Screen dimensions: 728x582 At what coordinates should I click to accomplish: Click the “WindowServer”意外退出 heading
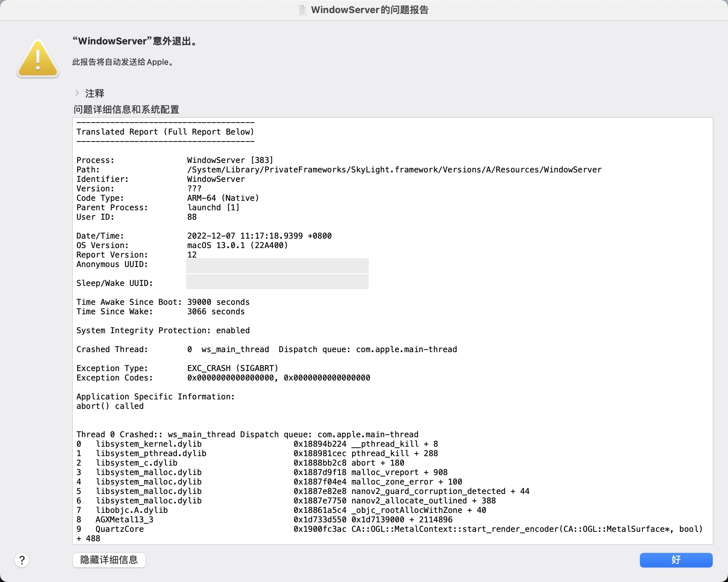[135, 41]
